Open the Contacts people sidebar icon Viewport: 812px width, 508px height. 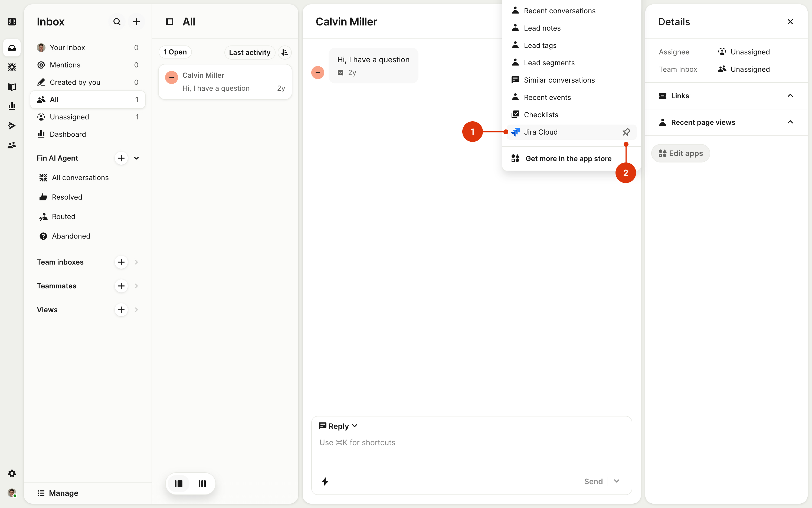(x=12, y=145)
